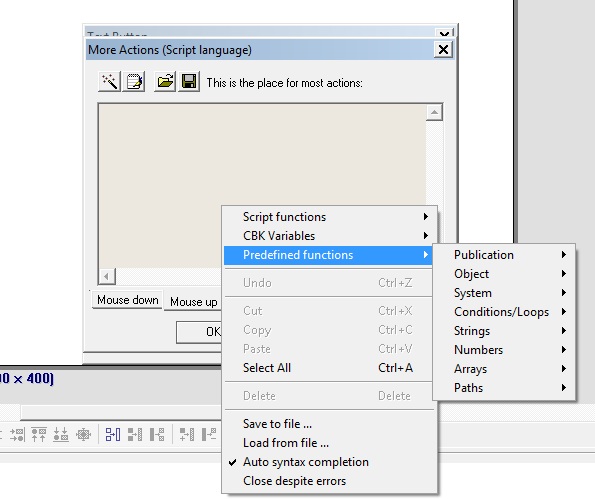Click the align-bottoms arrows toolbar icon
This screenshot has width=595, height=499.
pyautogui.click(x=61, y=434)
